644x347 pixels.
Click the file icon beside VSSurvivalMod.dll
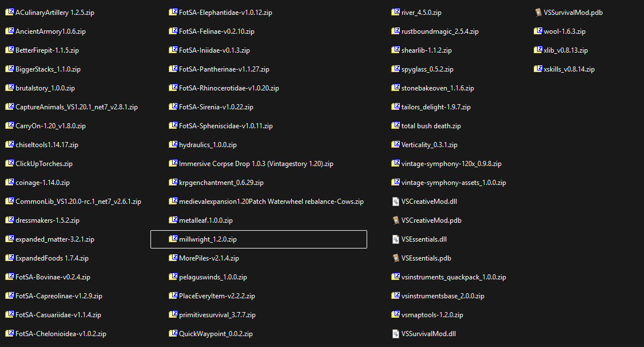396,334
